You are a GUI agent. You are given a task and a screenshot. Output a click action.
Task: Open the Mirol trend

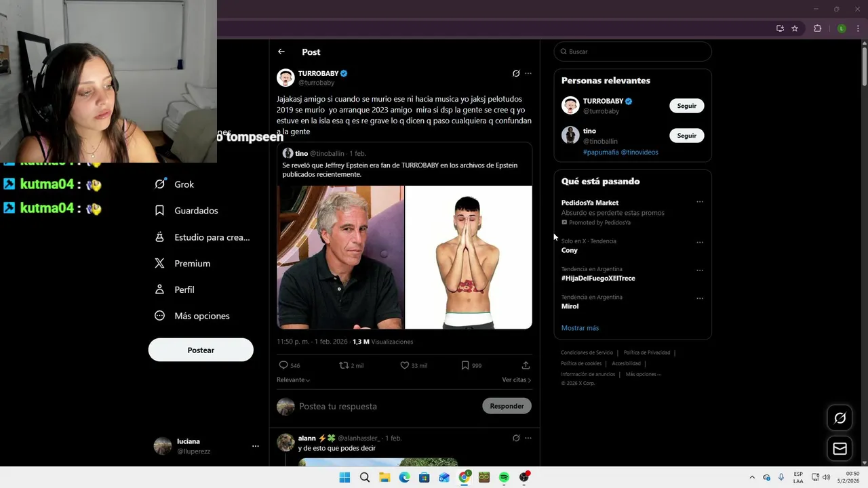pyautogui.click(x=570, y=306)
